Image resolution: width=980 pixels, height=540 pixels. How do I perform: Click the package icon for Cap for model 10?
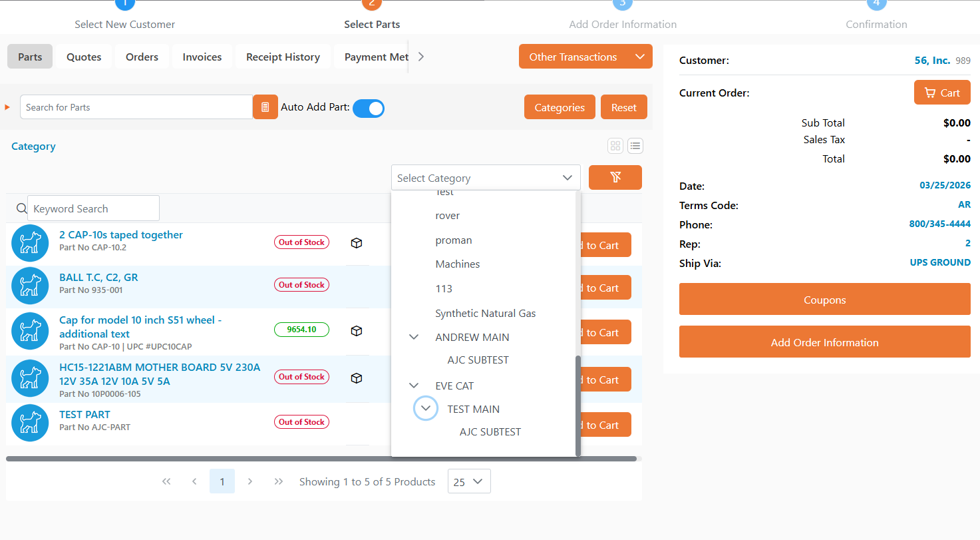point(357,330)
